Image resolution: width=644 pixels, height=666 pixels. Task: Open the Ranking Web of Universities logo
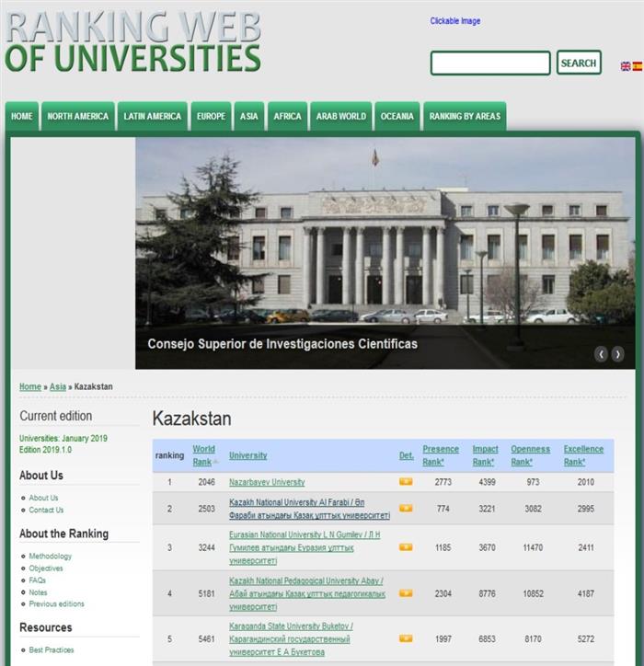point(132,42)
